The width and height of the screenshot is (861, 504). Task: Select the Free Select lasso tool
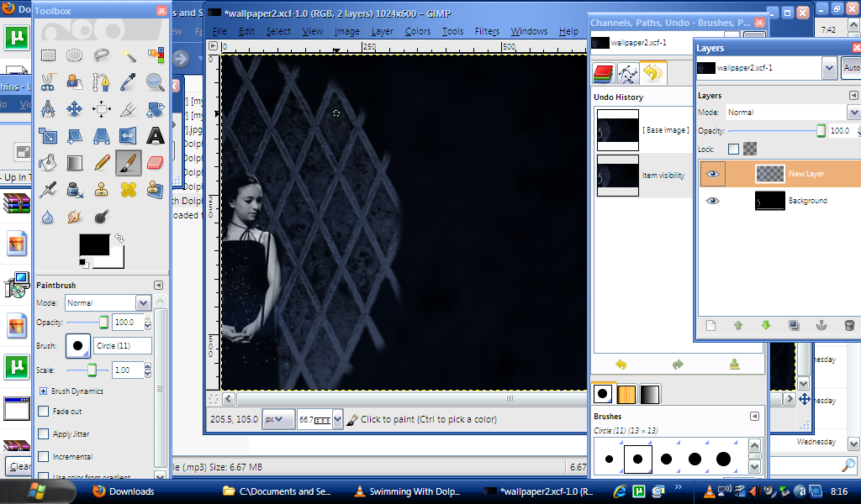[x=101, y=55]
